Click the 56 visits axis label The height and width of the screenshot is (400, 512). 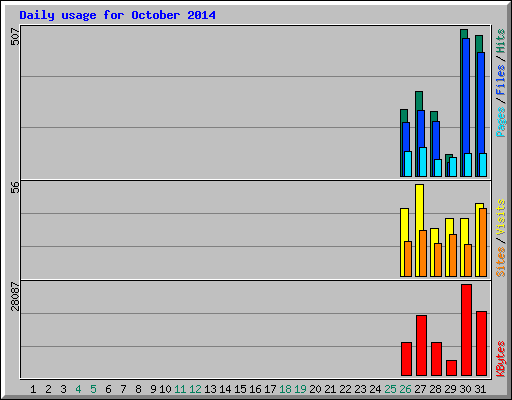(15, 188)
